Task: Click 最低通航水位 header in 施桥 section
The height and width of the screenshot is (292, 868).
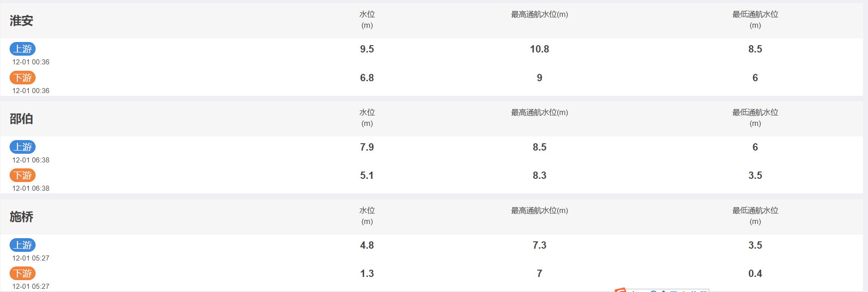Action: 755,216
